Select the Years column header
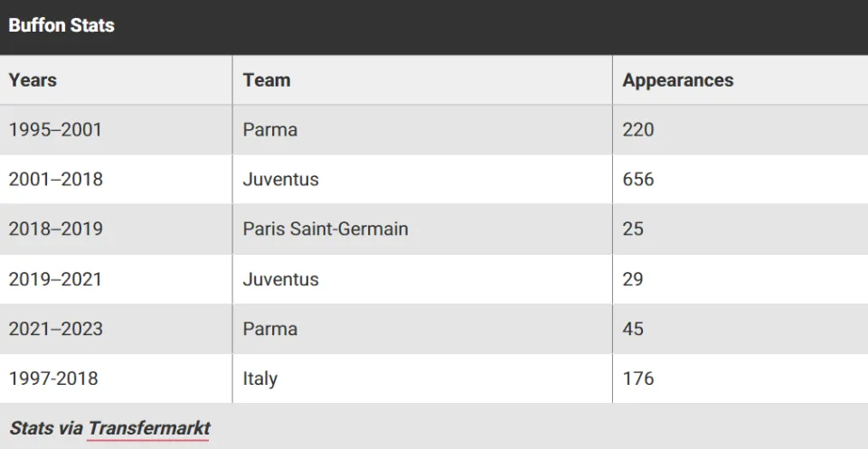This screenshot has height=449, width=868. 33,80
